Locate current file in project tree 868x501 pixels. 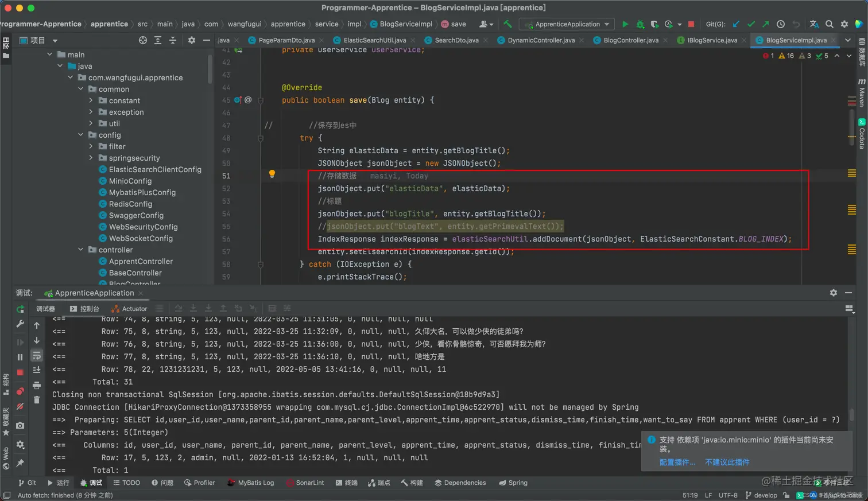(x=143, y=40)
